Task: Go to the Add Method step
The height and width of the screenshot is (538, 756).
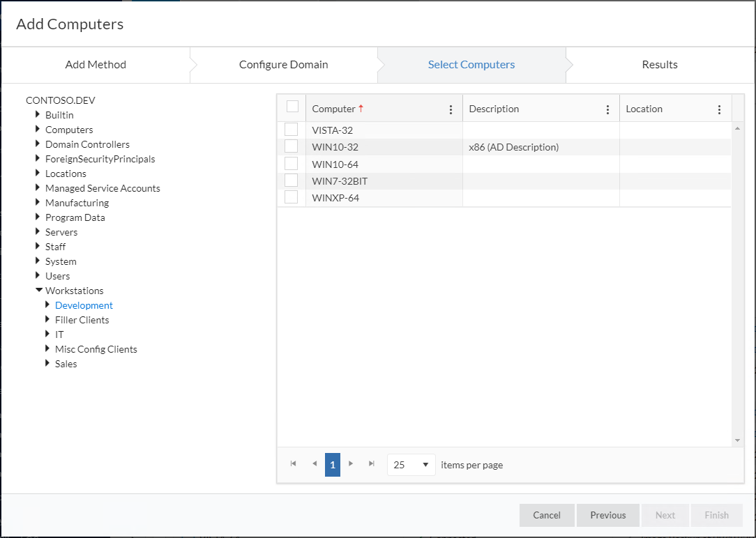Action: [96, 65]
